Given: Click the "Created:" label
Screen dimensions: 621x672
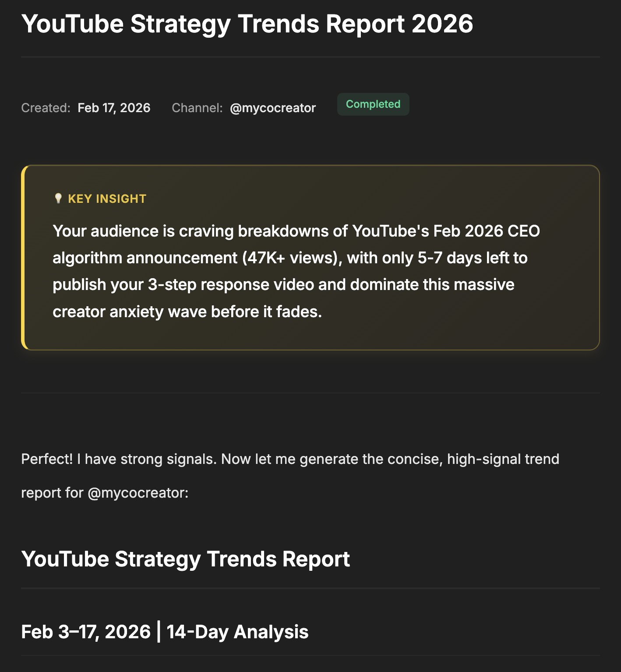Looking at the screenshot, I should pos(46,108).
